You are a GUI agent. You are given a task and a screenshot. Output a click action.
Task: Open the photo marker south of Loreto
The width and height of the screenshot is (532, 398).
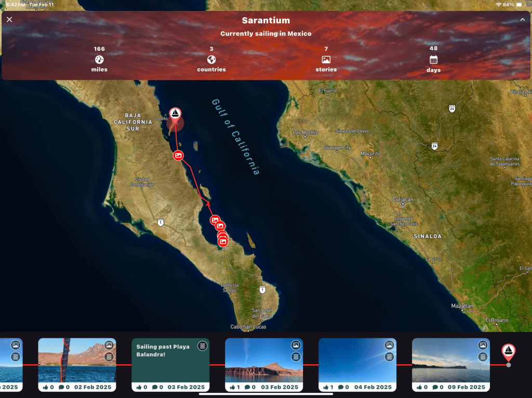pos(178,155)
